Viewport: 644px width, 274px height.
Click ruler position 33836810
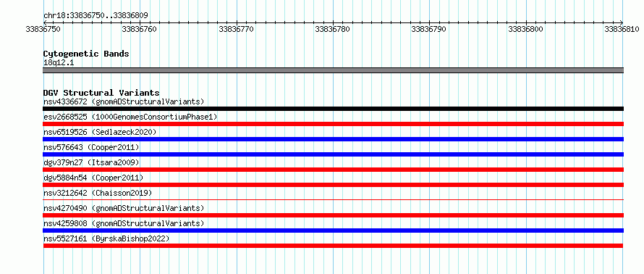tap(622, 29)
